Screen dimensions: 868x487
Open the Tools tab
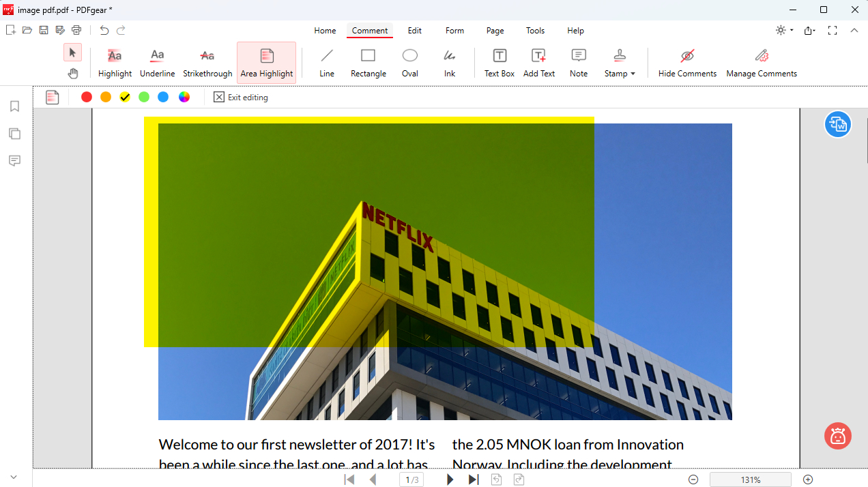(536, 31)
